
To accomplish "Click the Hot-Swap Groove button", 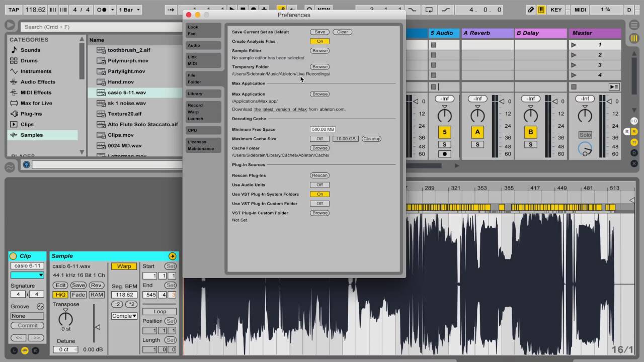I will (40, 306).
